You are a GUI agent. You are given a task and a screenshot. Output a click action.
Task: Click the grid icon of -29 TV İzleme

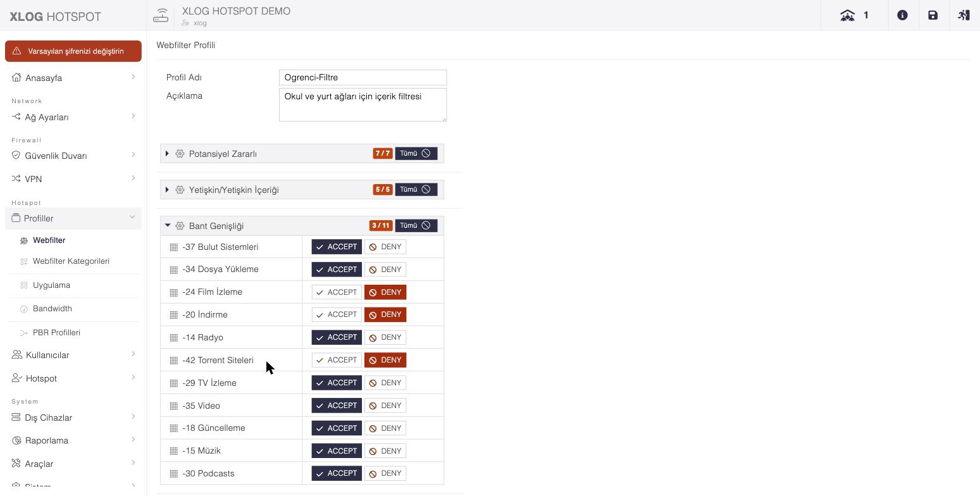tap(173, 383)
